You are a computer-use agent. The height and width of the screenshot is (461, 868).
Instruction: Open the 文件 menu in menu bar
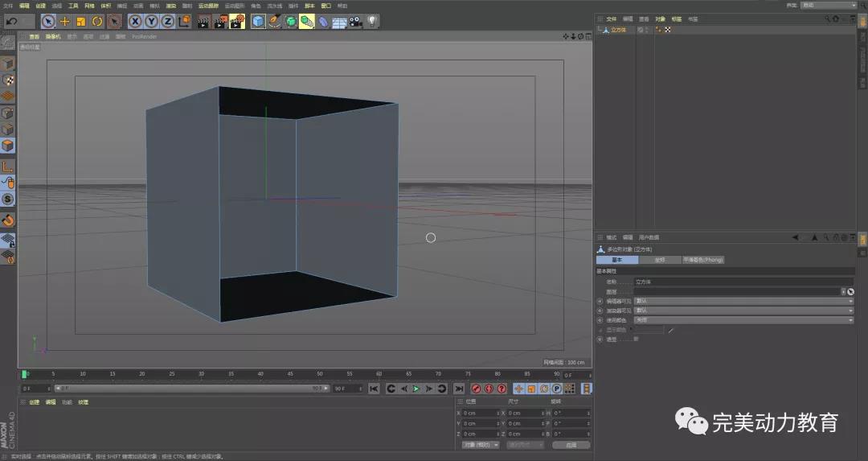click(x=8, y=6)
